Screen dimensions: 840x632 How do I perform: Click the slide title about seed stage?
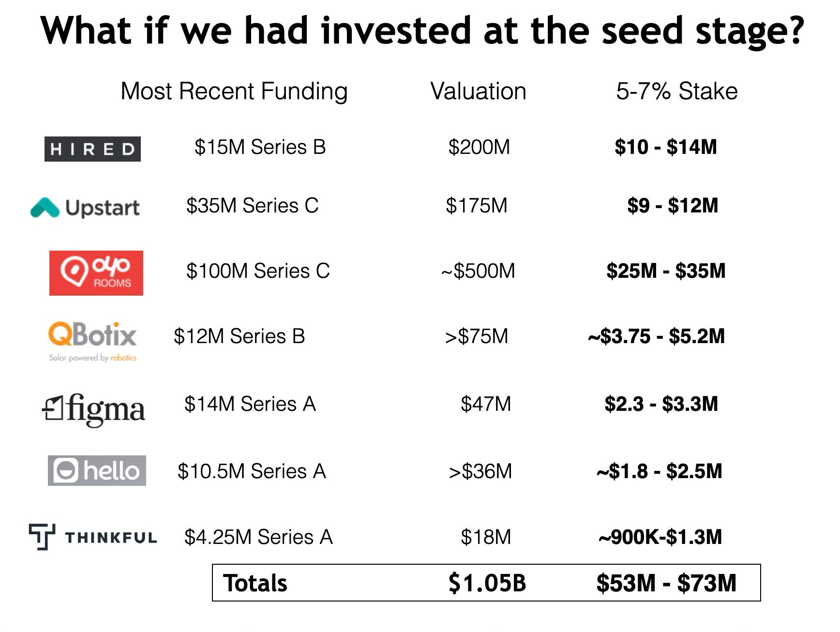tap(422, 31)
